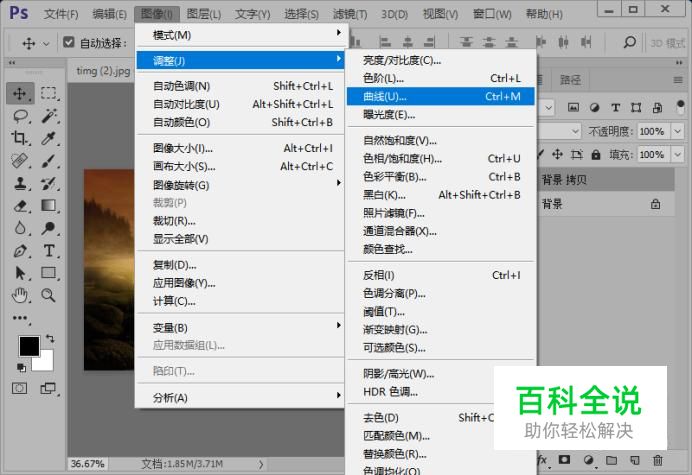
Task: Open the Layer (图层) menu
Action: coord(203,14)
